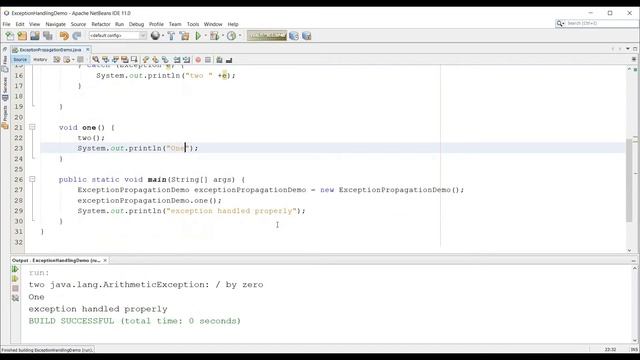This screenshot has height=360, width=640.
Task: Click the output Settings icon below Stop
Action: [15, 298]
